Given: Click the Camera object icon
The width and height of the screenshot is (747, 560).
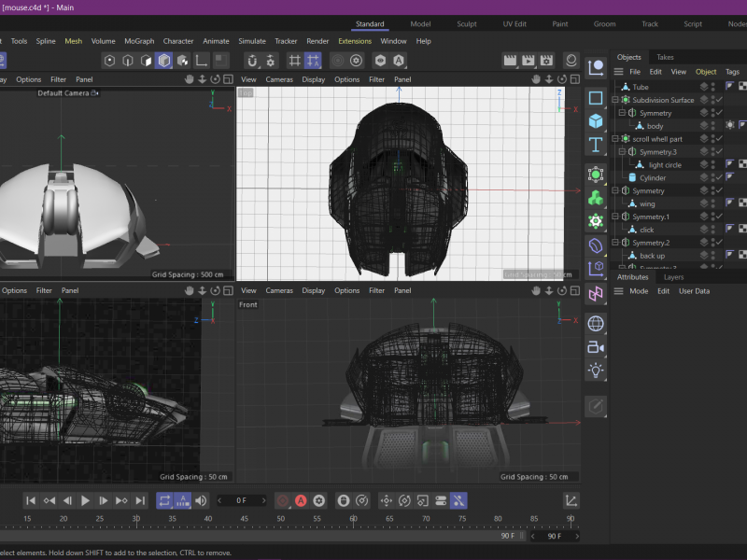Looking at the screenshot, I should 596,347.
